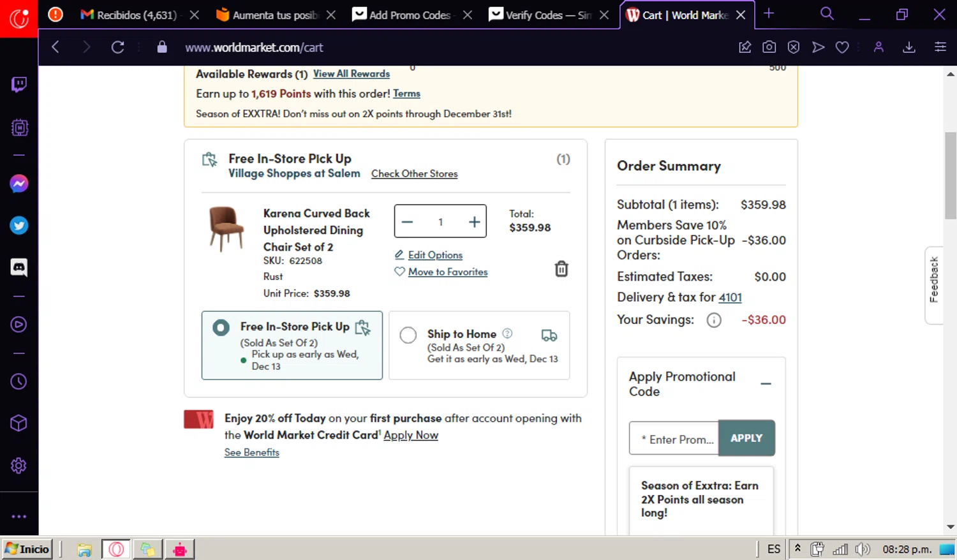Collapse the Apply Promotional Code section
The image size is (957, 560).
tap(766, 384)
